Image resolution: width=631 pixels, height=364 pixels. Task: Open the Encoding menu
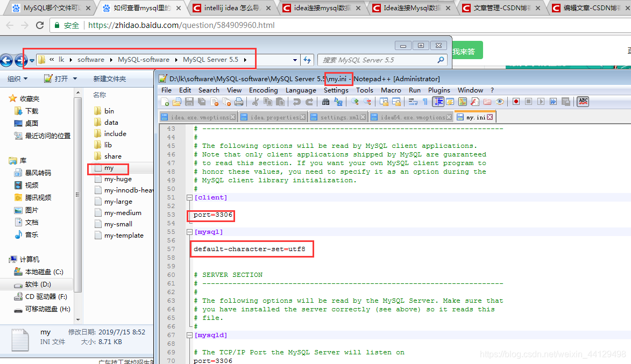coord(263,90)
